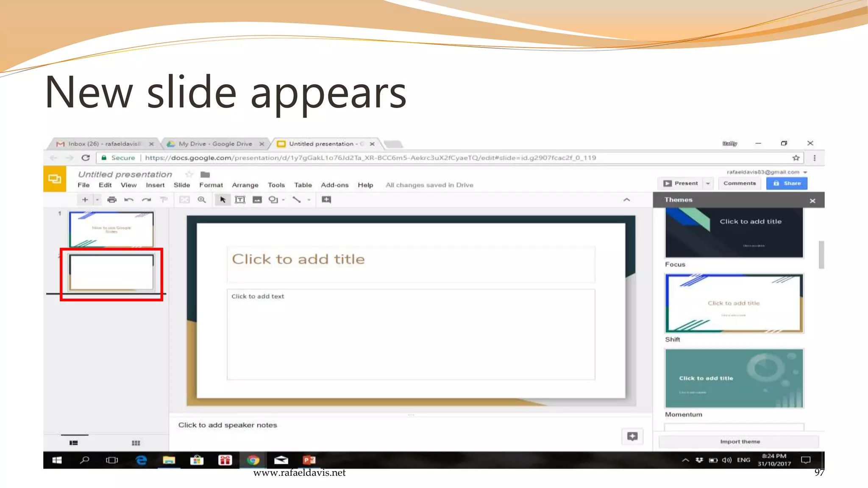Image resolution: width=868 pixels, height=488 pixels.
Task: Click the Explore button at bottom right
Action: pyautogui.click(x=632, y=437)
